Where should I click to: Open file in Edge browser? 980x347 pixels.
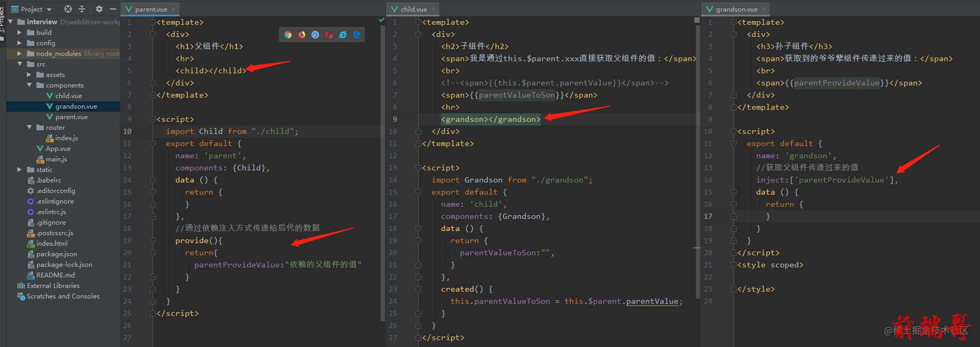(356, 35)
